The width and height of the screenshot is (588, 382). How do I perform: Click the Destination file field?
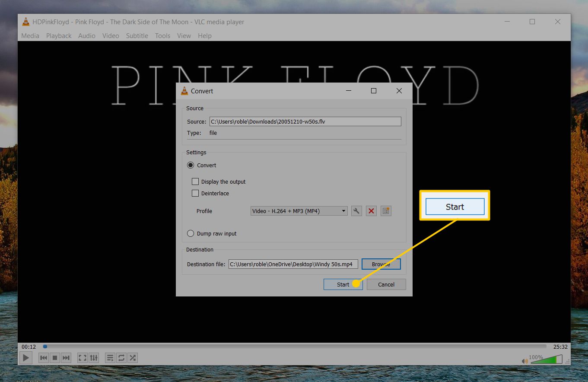pyautogui.click(x=293, y=264)
